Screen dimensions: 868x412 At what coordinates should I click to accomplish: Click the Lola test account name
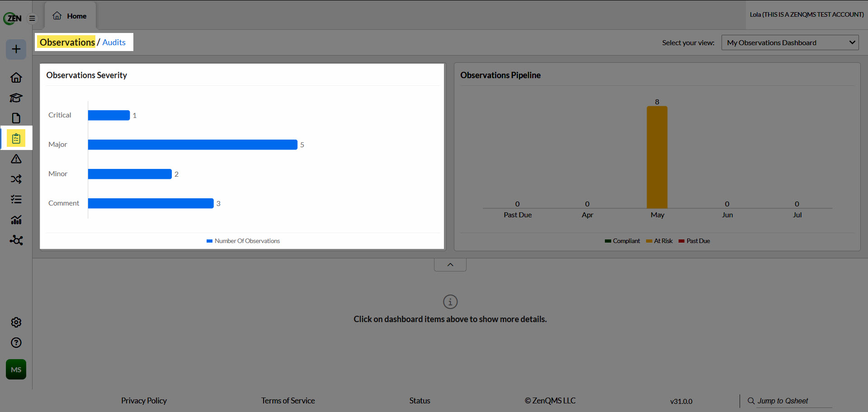pyautogui.click(x=807, y=14)
